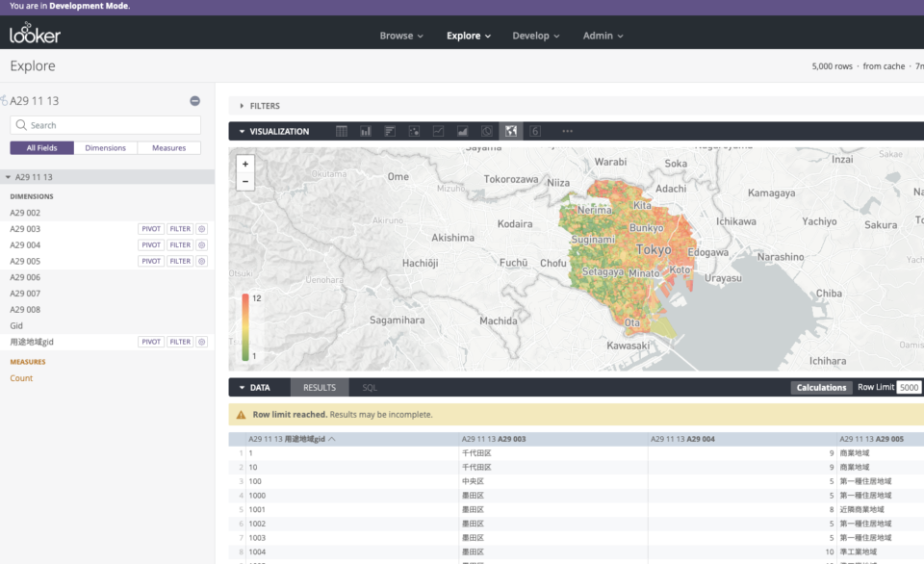Select the Map visualization icon
The width and height of the screenshot is (924, 564).
tap(510, 130)
